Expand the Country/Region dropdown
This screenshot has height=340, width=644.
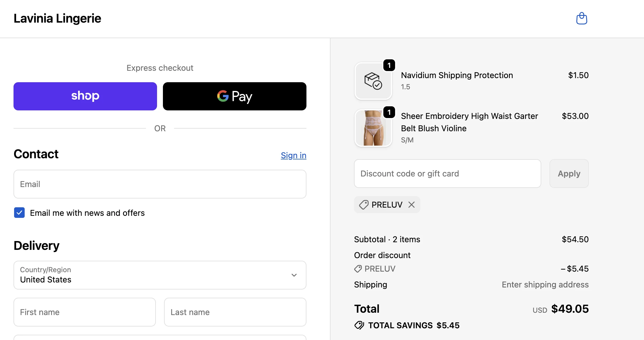point(160,275)
